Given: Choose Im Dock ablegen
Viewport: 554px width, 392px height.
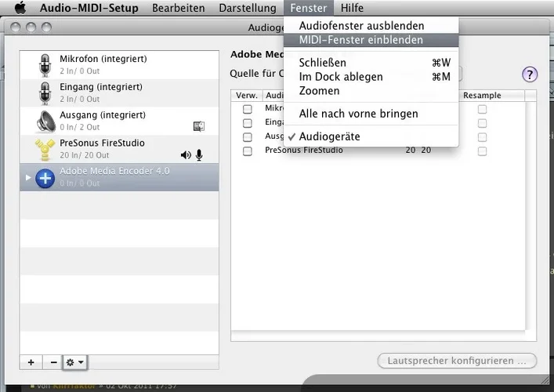Looking at the screenshot, I should click(x=371, y=77).
